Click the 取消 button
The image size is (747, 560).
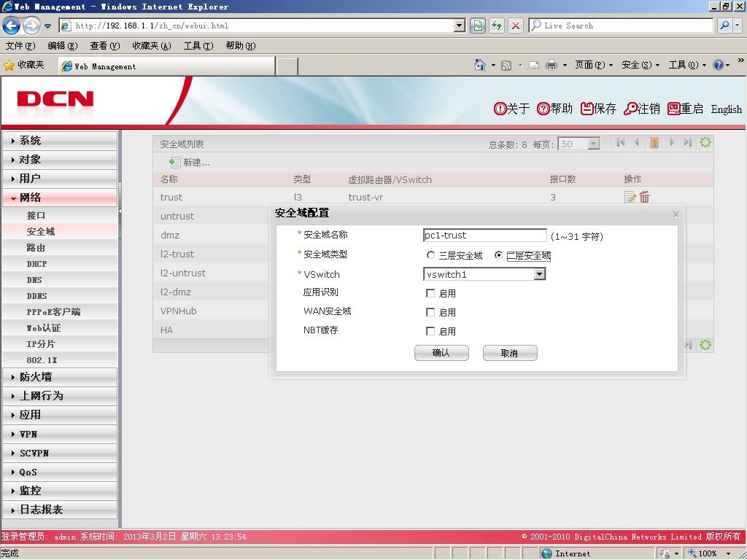[x=510, y=353]
